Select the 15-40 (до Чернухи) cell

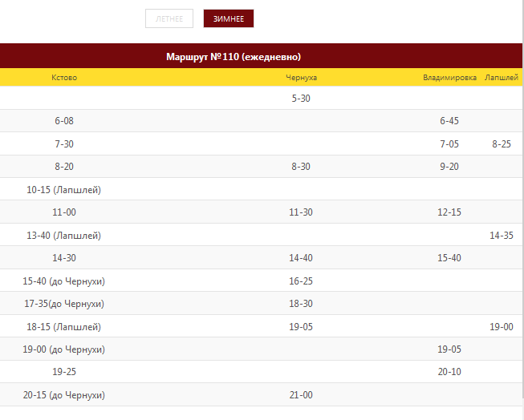pos(64,281)
